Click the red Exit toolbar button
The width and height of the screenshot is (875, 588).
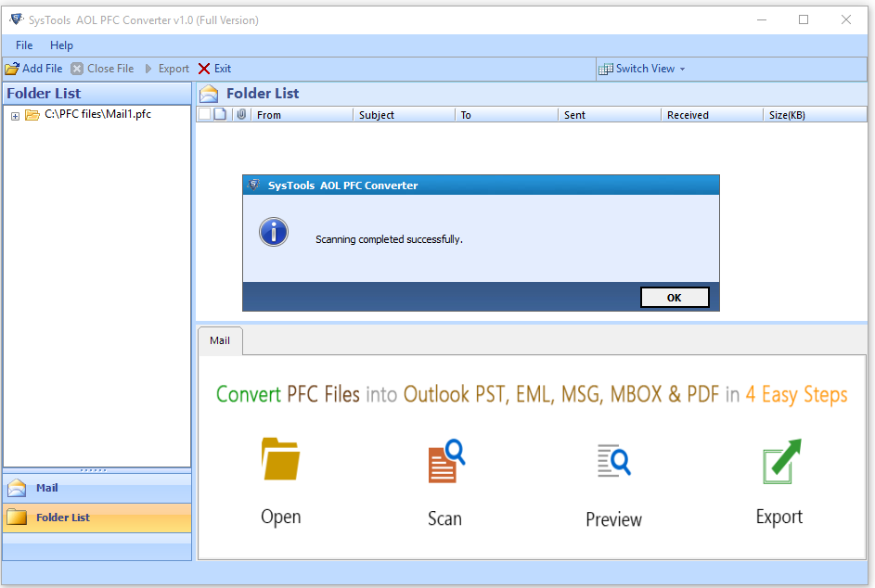[x=215, y=69]
